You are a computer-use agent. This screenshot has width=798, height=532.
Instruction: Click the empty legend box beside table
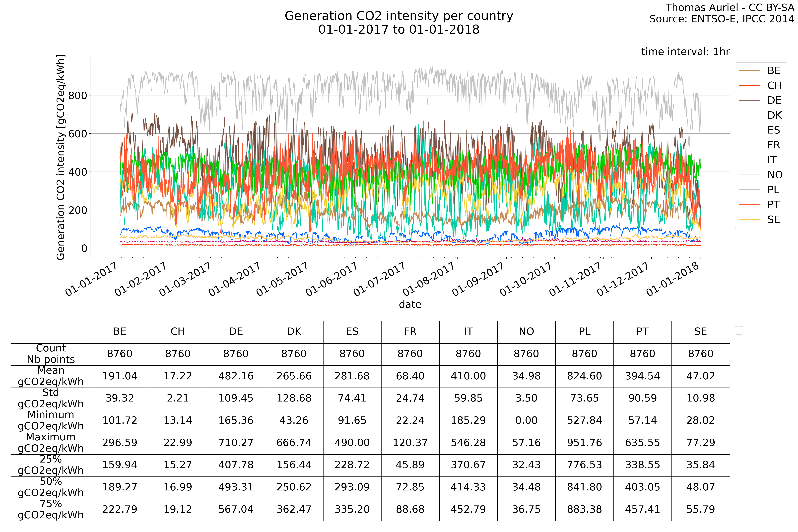pyautogui.click(x=739, y=330)
